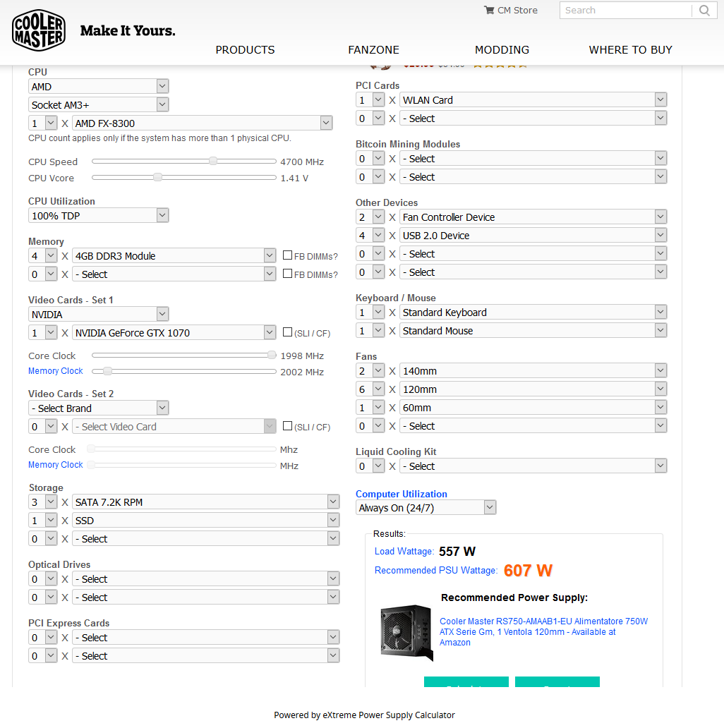The width and height of the screenshot is (724, 728).
Task: Open the Liquid Cooling Kit select dropdown
Action: (x=533, y=466)
